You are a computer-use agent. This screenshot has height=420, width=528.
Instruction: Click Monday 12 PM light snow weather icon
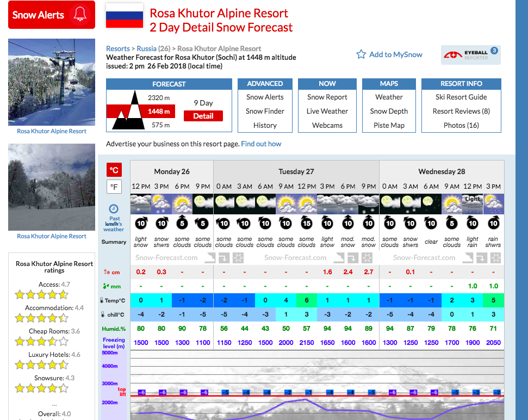(141, 204)
